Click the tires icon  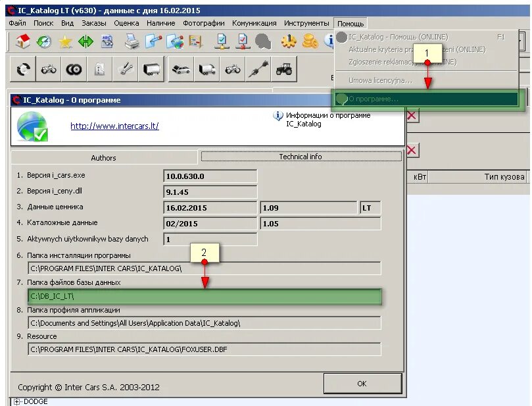point(74,70)
